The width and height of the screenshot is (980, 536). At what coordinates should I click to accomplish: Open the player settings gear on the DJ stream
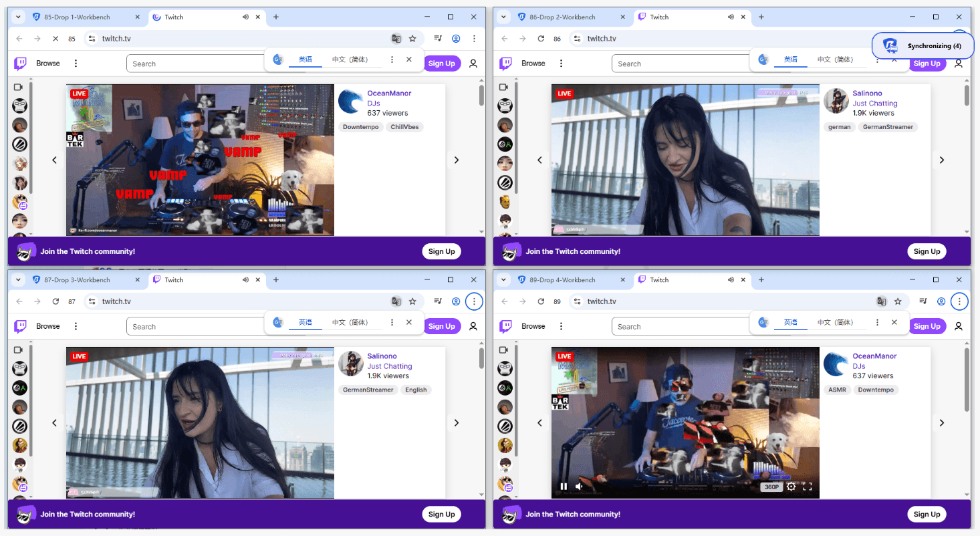point(791,487)
